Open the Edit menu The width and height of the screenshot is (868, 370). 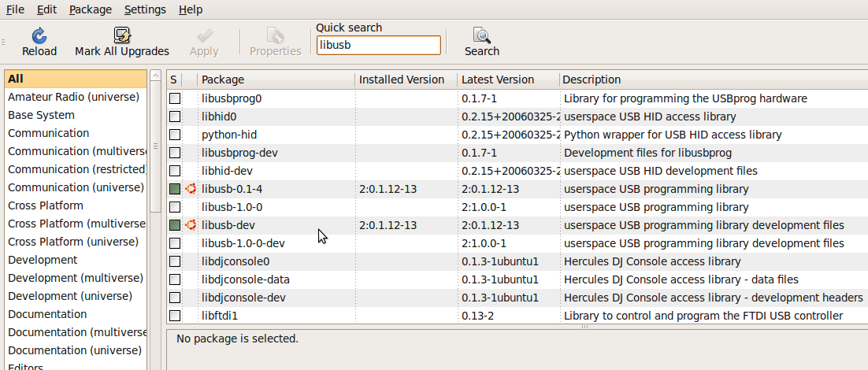click(x=47, y=9)
